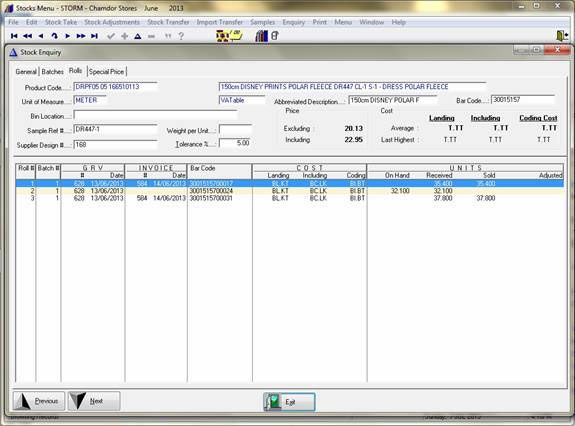The width and height of the screenshot is (575, 426).
Task: Click the books toolbar icon
Action: (261, 36)
